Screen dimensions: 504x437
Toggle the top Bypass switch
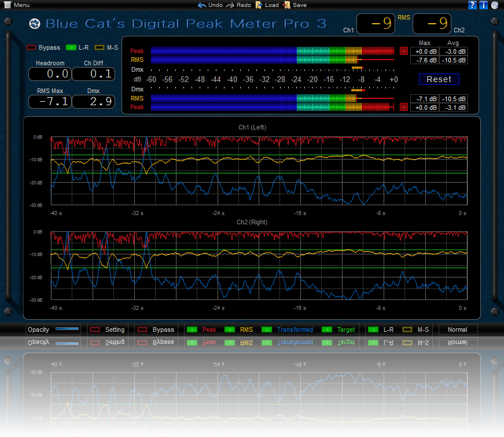tap(31, 47)
